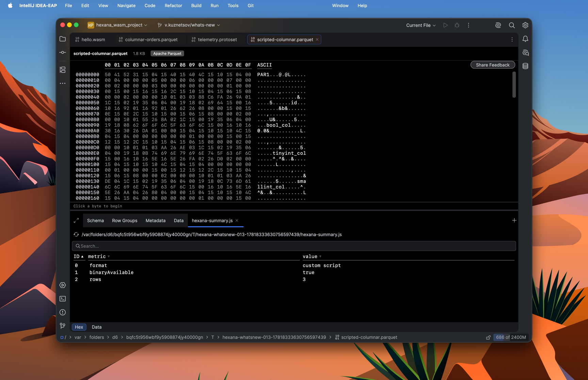Open the hello.wasm tab
This screenshot has height=380, width=588.
pyautogui.click(x=90, y=39)
